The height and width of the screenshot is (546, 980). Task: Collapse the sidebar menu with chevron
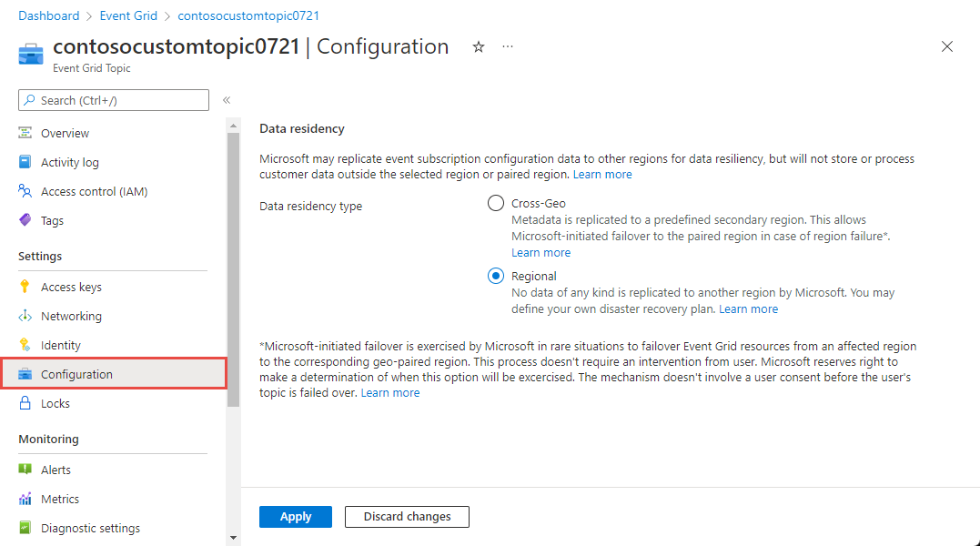point(227,100)
